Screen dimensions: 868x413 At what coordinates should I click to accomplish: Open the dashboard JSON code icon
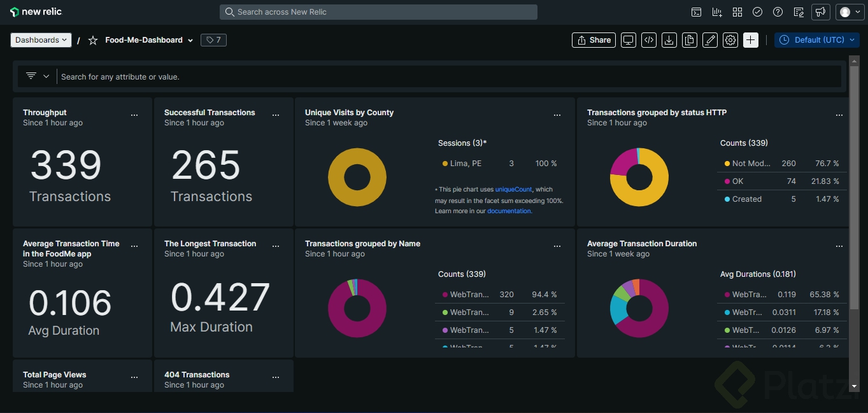(649, 40)
